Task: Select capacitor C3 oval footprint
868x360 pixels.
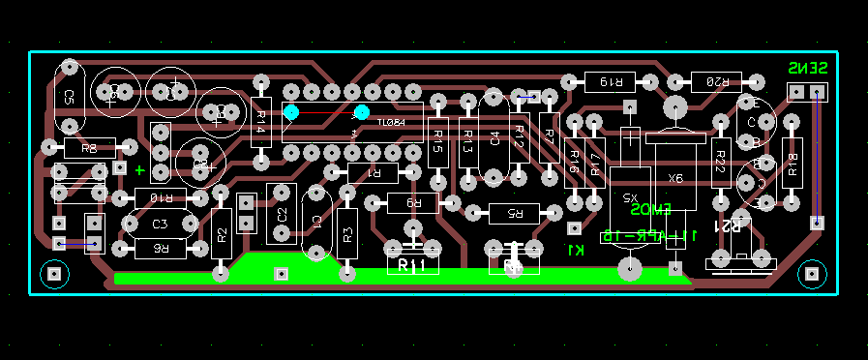Action: pos(160,224)
